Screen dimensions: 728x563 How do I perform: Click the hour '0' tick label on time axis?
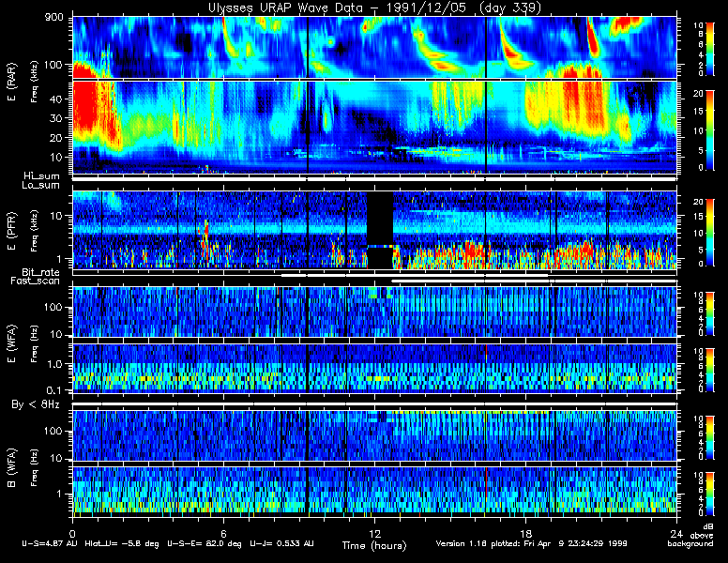[x=72, y=533]
